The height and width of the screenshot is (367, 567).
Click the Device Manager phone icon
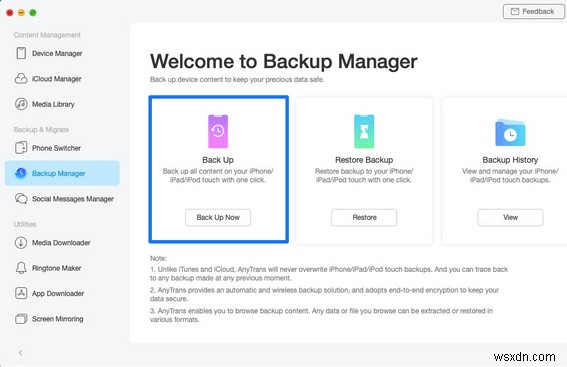[21, 53]
